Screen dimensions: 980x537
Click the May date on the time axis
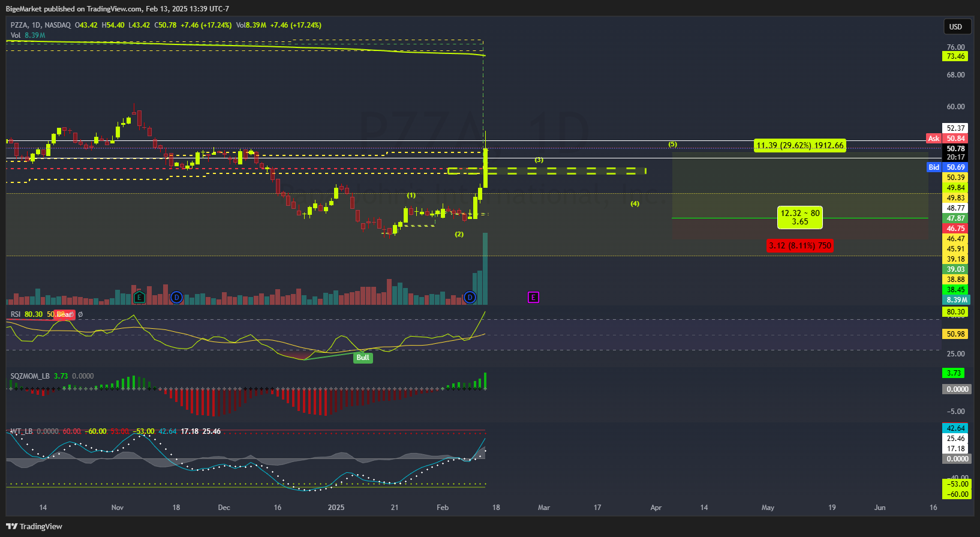pyautogui.click(x=768, y=508)
